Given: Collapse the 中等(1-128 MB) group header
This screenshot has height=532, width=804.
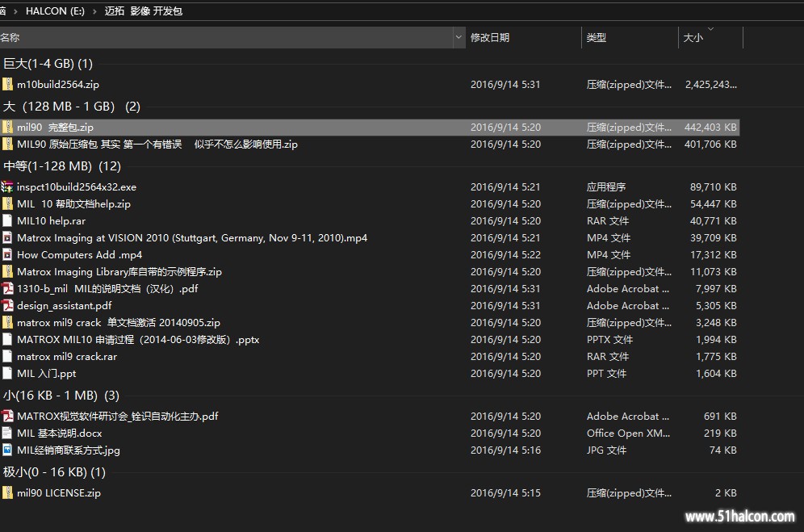Looking at the screenshot, I should coord(62,166).
